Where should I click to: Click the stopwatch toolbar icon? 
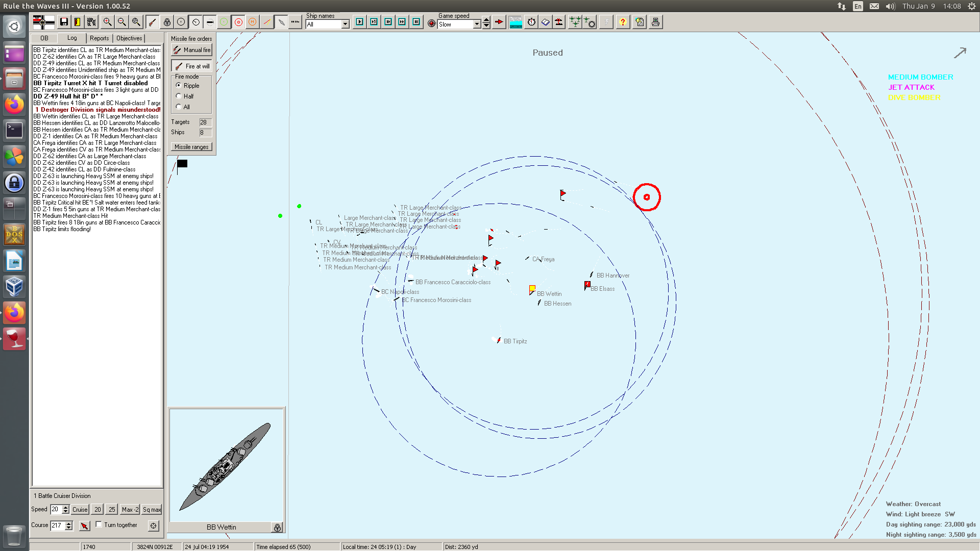[531, 22]
